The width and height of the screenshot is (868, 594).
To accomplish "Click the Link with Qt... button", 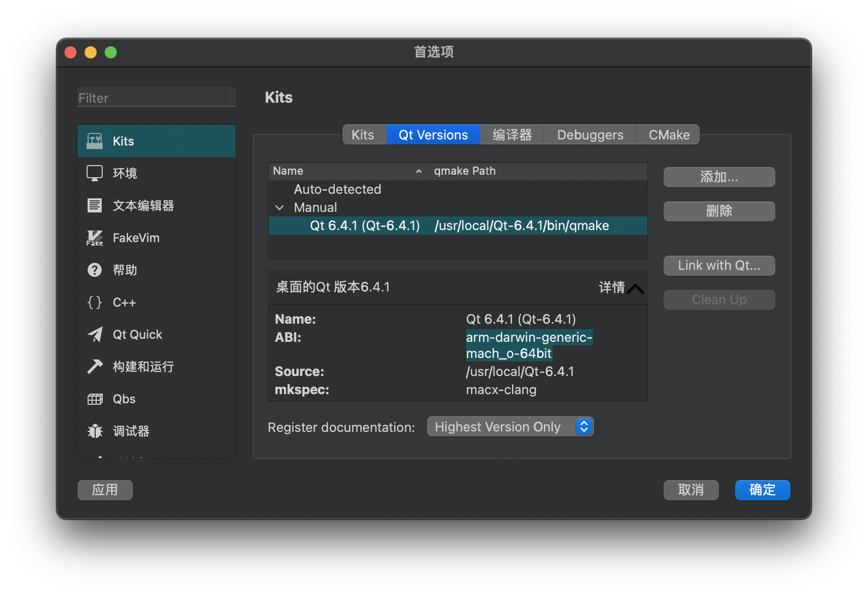I will pos(719,266).
